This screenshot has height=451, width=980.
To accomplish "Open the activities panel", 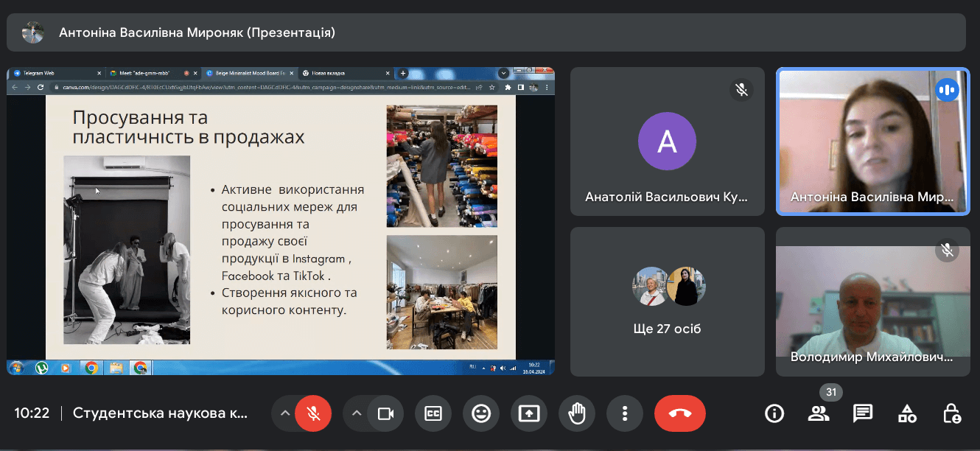I will [x=907, y=413].
